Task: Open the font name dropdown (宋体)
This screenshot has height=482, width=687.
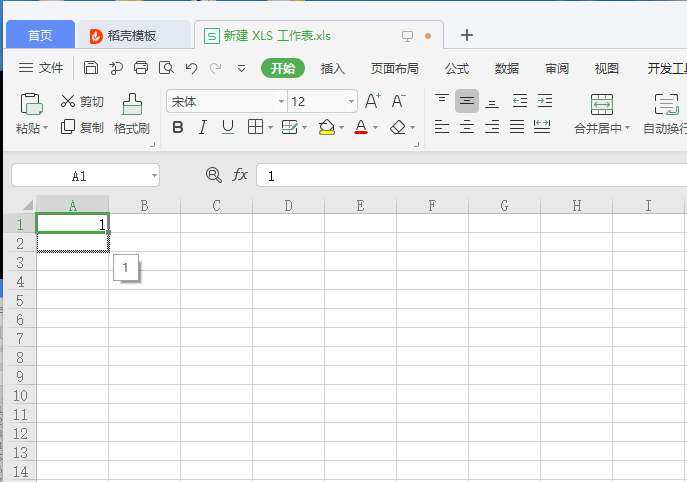Action: [x=281, y=101]
